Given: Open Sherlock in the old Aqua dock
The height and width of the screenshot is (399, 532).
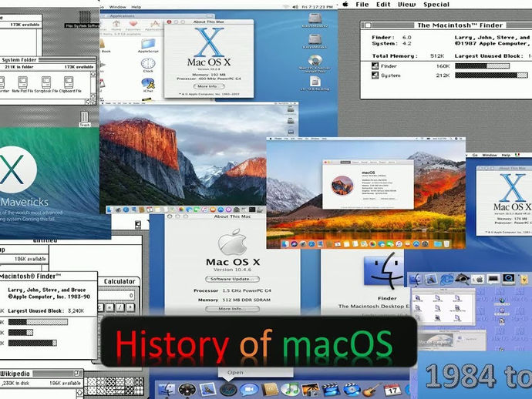Looking at the screenshot, I should [x=462, y=279].
